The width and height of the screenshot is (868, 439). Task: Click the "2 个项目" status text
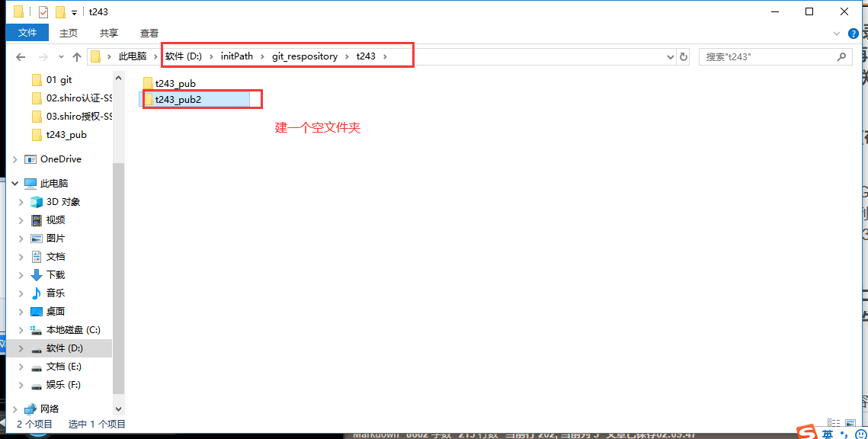pyautogui.click(x=34, y=424)
